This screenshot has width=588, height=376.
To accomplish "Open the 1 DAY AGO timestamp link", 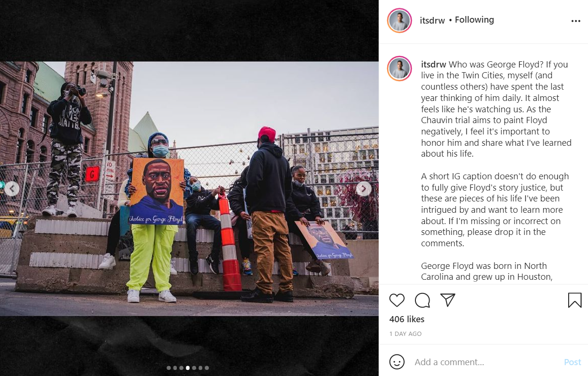I will click(x=406, y=334).
